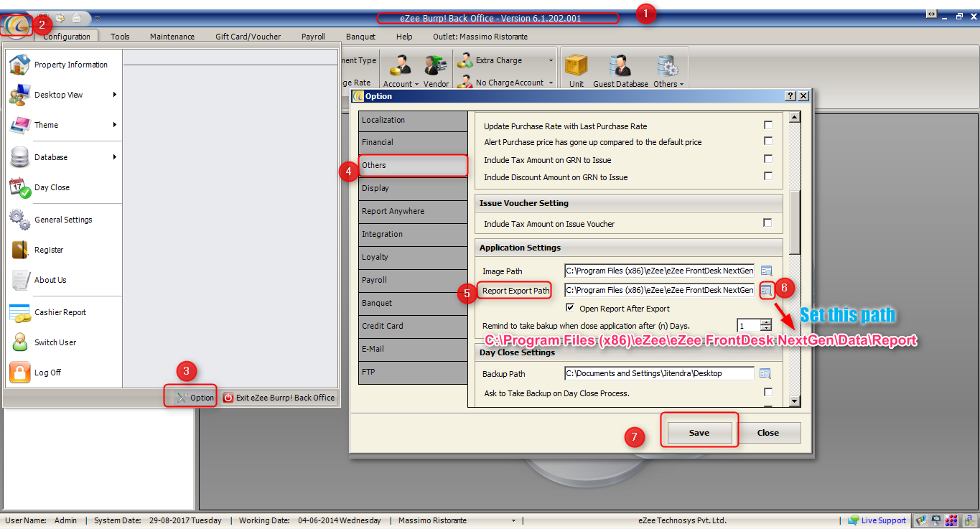Browse for Report Export Path folder

766,290
